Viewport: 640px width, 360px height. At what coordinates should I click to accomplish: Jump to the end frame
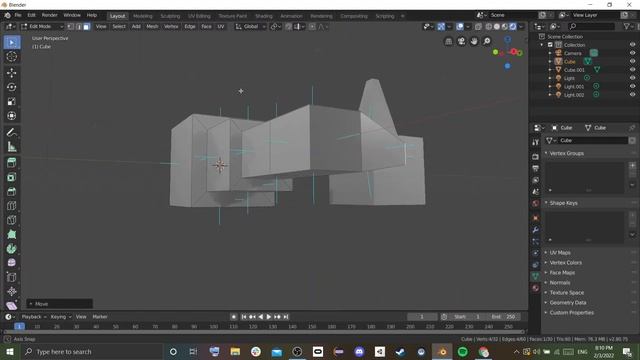click(286, 317)
